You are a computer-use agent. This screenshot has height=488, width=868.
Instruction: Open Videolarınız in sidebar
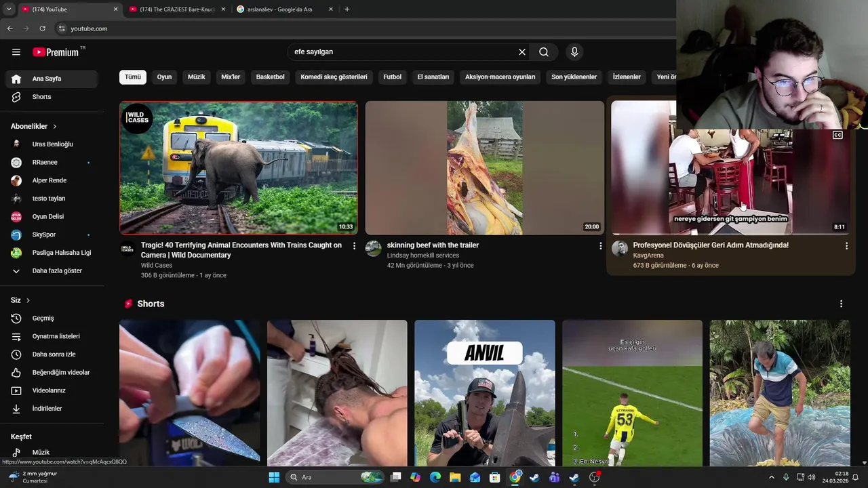(52, 390)
